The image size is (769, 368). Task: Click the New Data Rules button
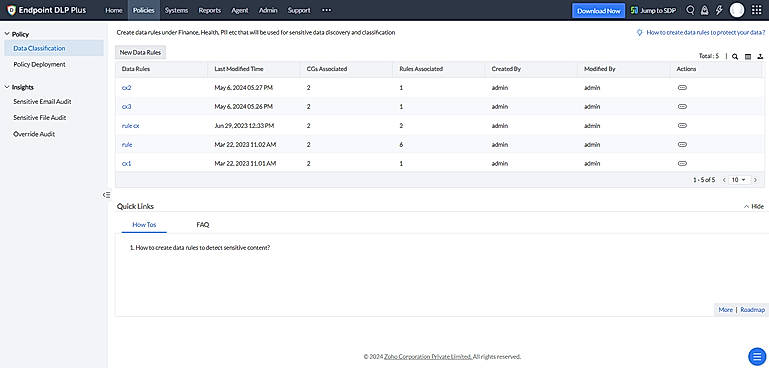pos(140,52)
